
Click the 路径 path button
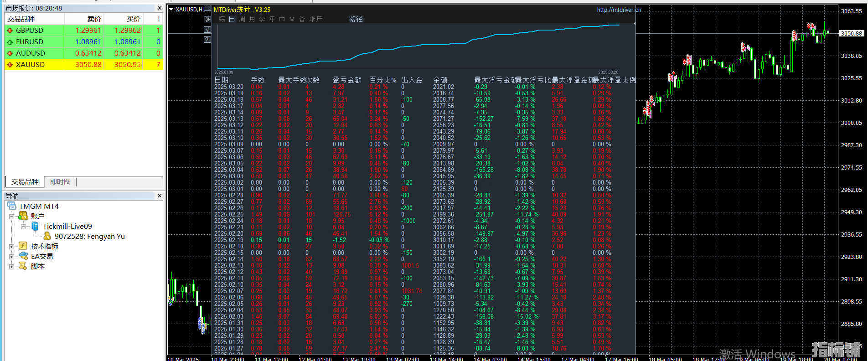click(356, 19)
